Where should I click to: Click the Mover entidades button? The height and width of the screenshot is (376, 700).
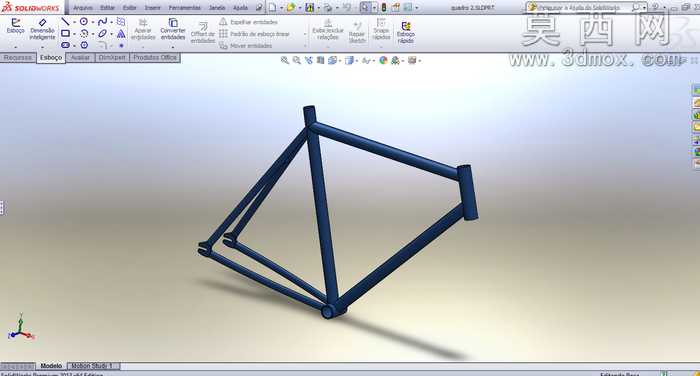pos(246,46)
